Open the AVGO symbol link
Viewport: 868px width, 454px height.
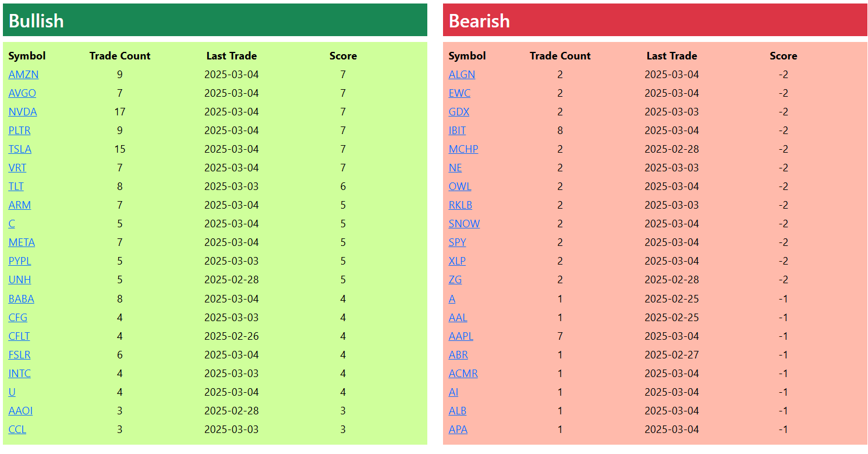tap(22, 93)
